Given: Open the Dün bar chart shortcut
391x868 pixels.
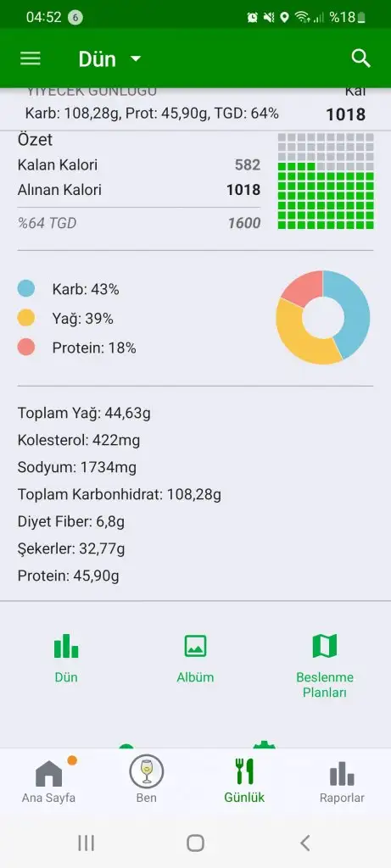Looking at the screenshot, I should 66,645.
